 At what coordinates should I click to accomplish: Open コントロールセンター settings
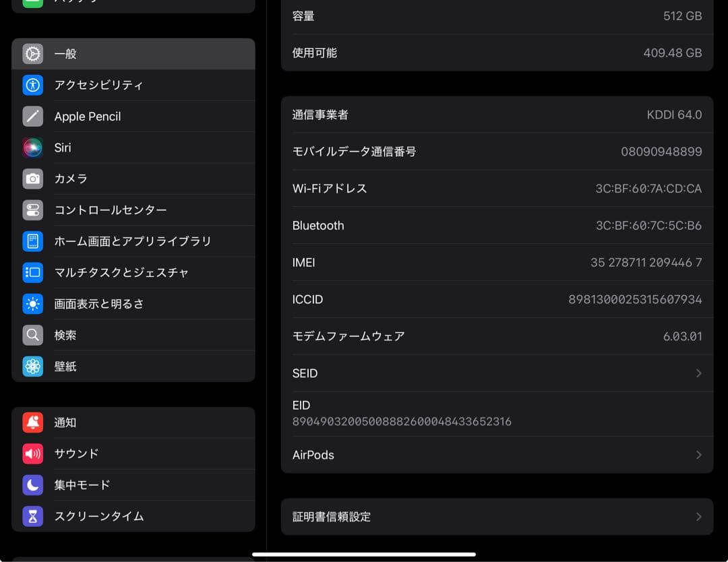(x=133, y=210)
